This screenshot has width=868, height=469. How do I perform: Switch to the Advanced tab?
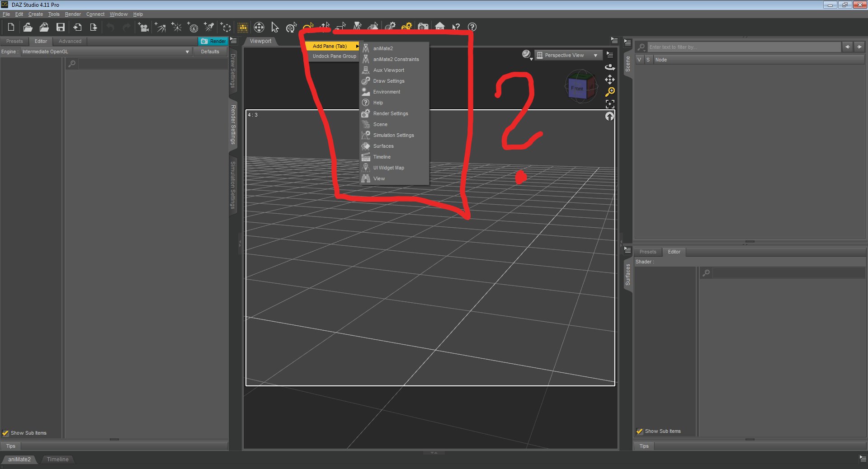tap(70, 41)
